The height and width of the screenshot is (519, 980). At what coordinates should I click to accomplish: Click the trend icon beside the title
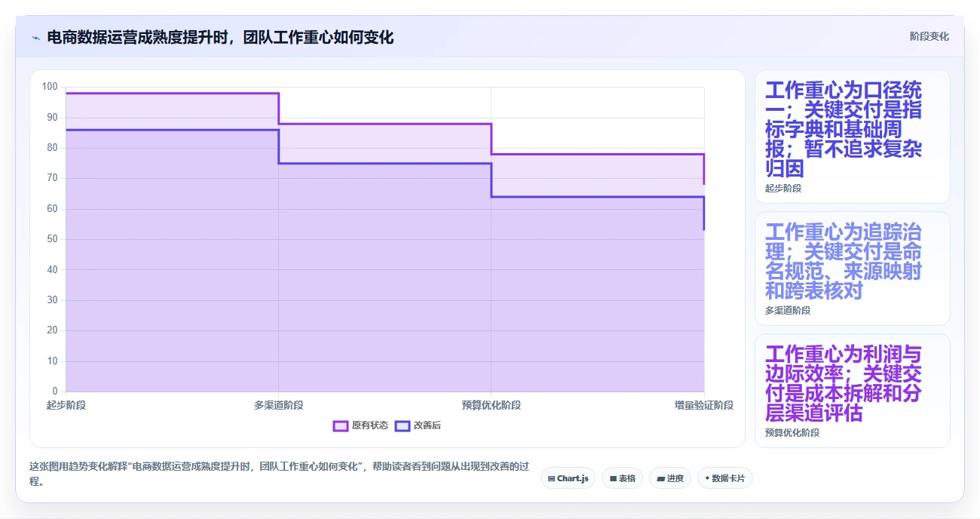[35, 37]
